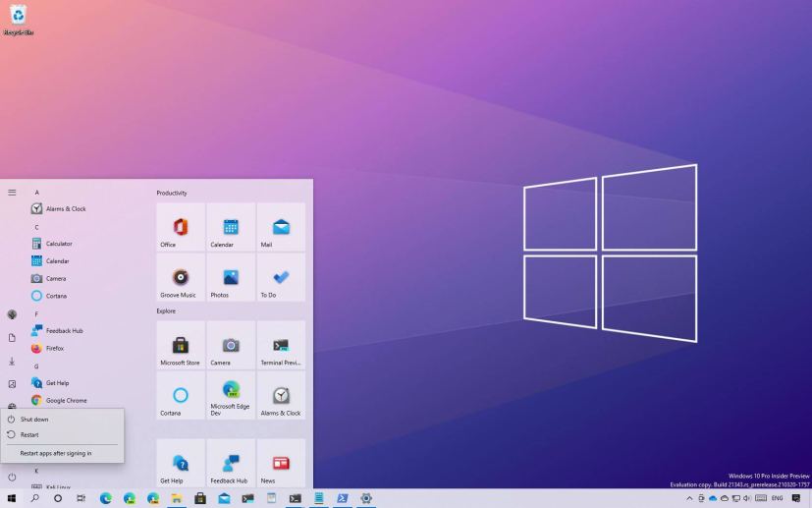
Task: Open Microsoft Edge stable from the taskbar
Action: tap(106, 499)
